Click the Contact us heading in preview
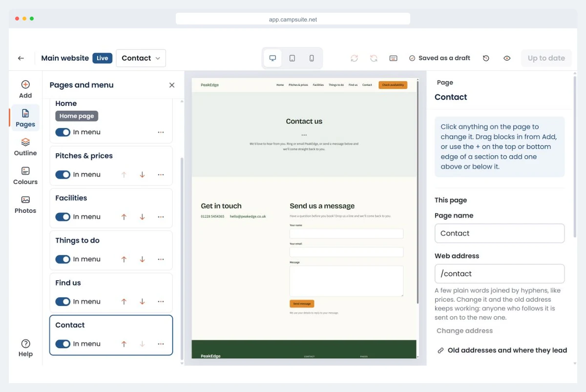Screen dimensions: 586x392 (x=304, y=121)
